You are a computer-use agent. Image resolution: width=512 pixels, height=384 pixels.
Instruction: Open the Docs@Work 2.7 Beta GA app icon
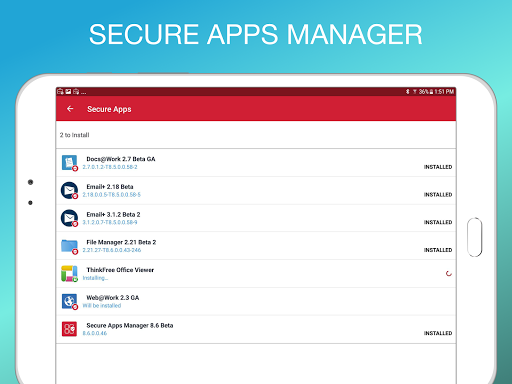[x=70, y=163]
